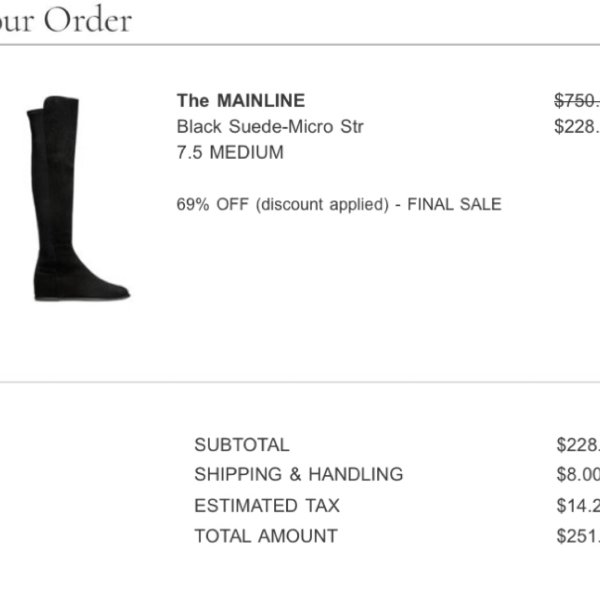
Task: Click the FINAL SALE text
Action: click(454, 204)
